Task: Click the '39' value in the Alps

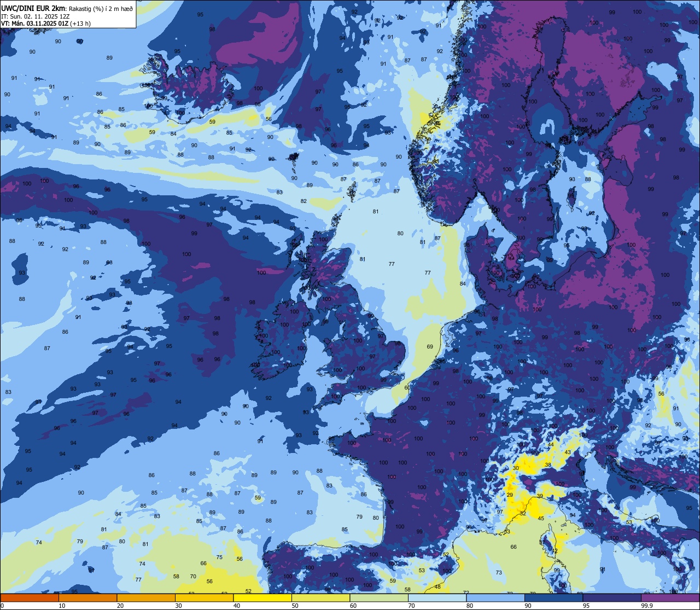Action: (540, 496)
